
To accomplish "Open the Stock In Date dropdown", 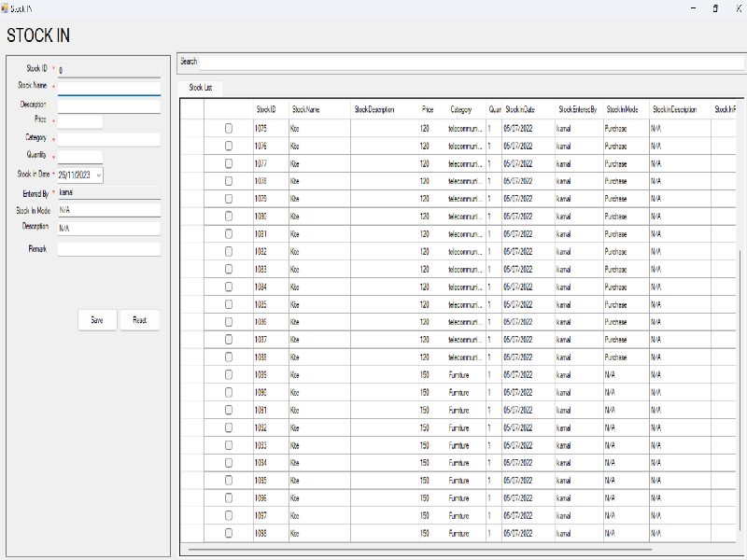I will coord(99,175).
